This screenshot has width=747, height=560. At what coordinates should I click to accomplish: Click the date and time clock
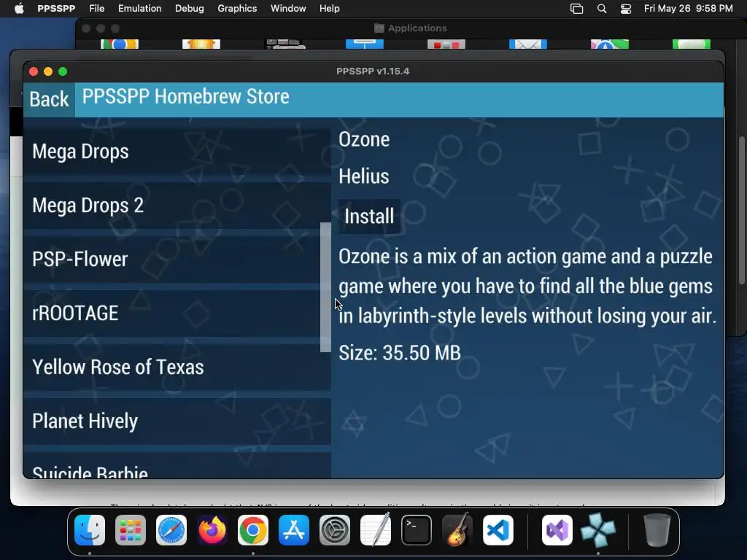click(688, 9)
